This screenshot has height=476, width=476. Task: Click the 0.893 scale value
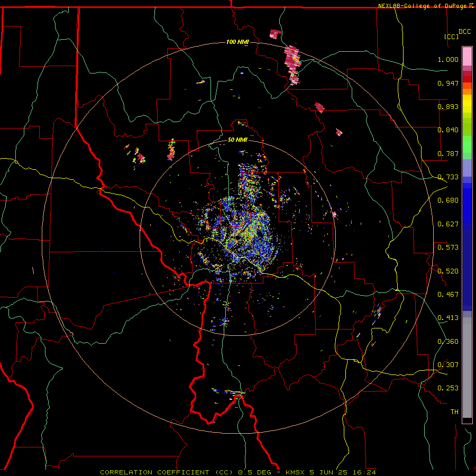tap(448, 106)
